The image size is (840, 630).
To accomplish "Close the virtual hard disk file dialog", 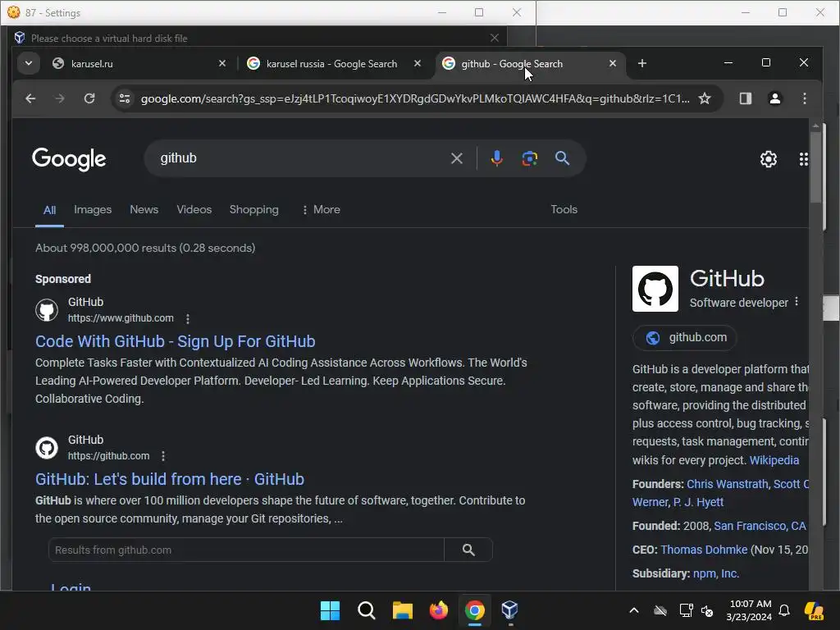I will 495,38.
